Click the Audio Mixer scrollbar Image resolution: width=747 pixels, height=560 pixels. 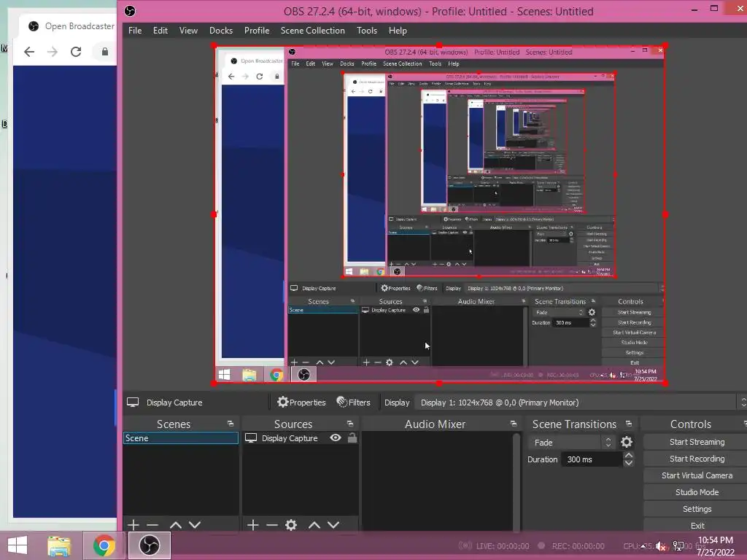click(x=516, y=481)
